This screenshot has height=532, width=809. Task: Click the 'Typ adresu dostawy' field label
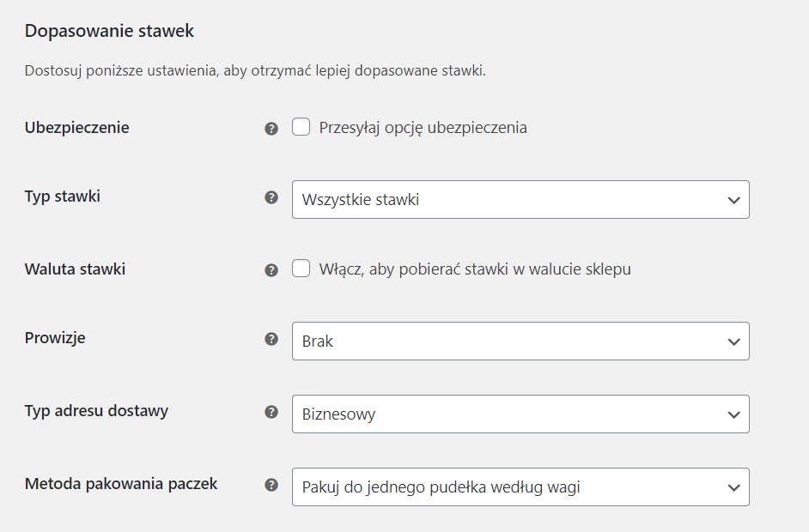pyautogui.click(x=96, y=411)
